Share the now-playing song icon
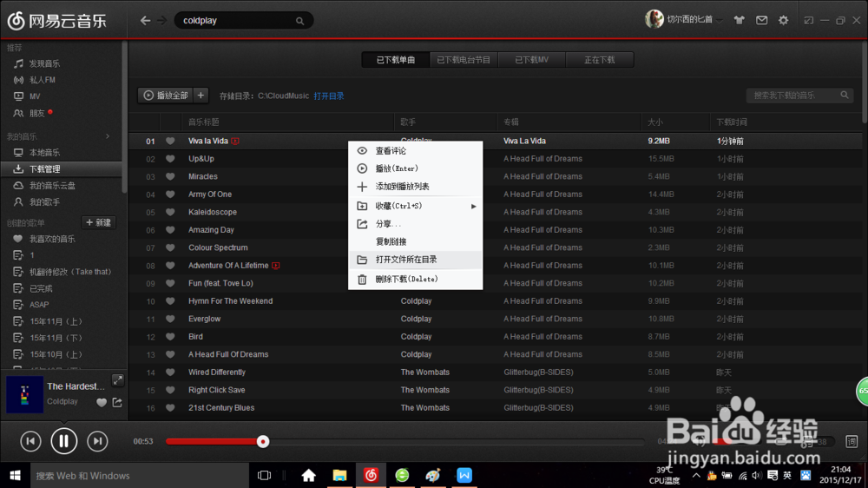 tap(117, 403)
